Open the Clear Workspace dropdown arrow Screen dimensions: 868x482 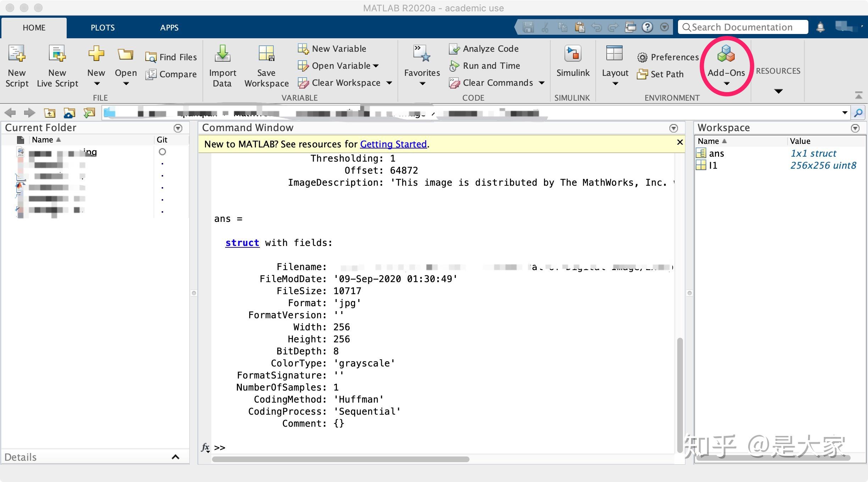[x=389, y=83]
